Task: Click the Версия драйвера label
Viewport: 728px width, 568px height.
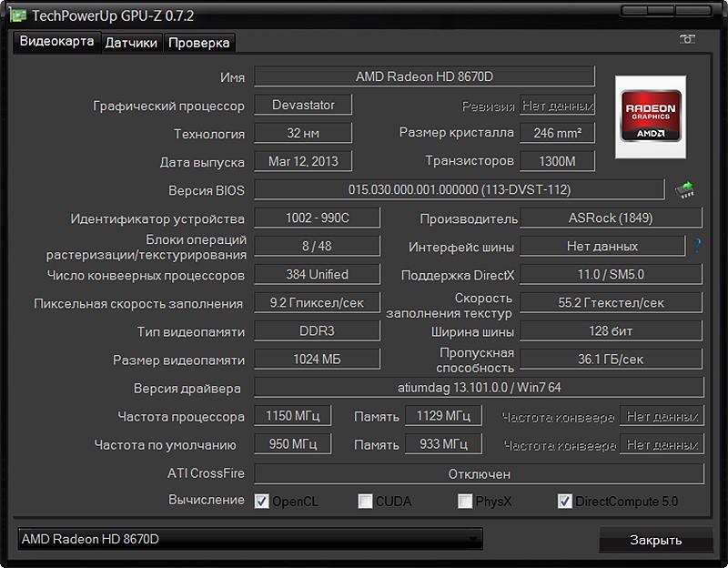Action: [x=187, y=389]
